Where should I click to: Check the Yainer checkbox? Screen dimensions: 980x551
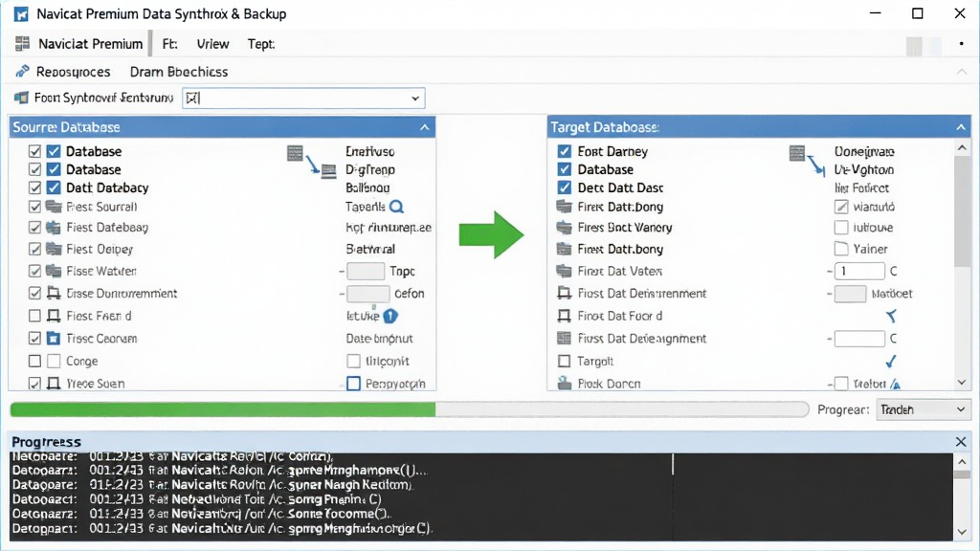(x=842, y=249)
